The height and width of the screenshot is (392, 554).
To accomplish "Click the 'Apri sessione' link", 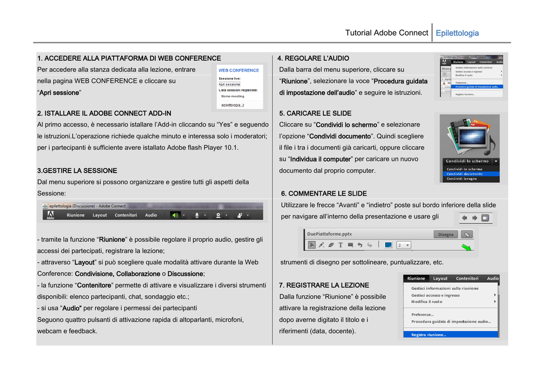I will coord(229,84).
